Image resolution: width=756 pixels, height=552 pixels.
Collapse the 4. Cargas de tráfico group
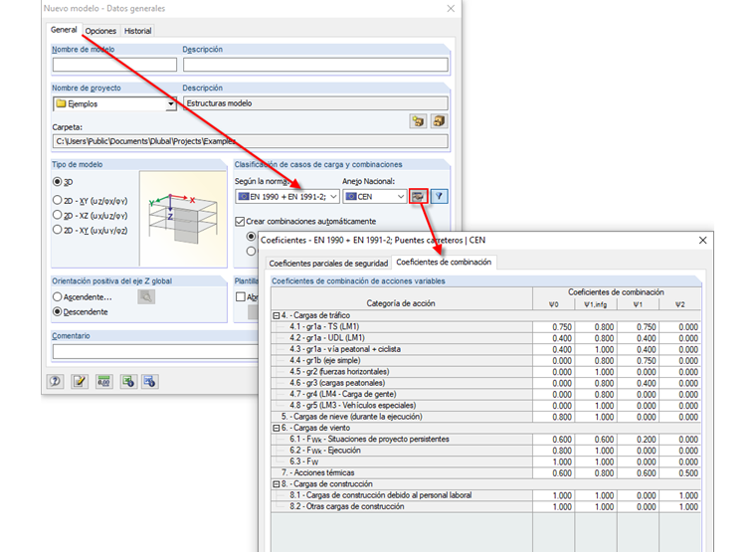(x=277, y=315)
